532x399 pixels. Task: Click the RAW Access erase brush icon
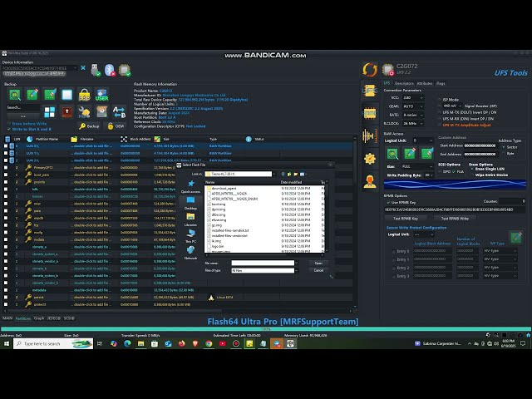tap(426, 154)
